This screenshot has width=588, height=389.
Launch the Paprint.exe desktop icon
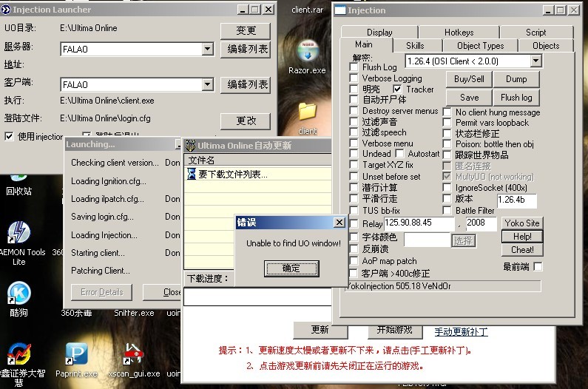(x=76, y=354)
